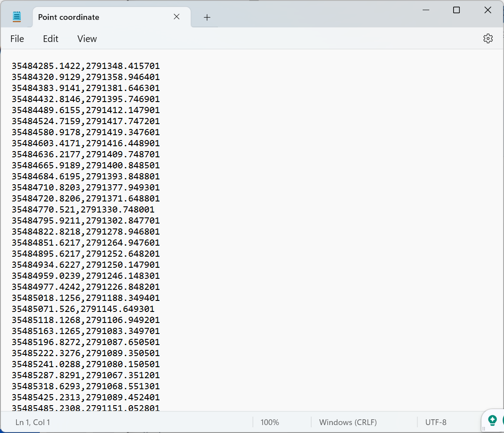Close the Point coordinate tab
The height and width of the screenshot is (433, 504).
coord(176,17)
